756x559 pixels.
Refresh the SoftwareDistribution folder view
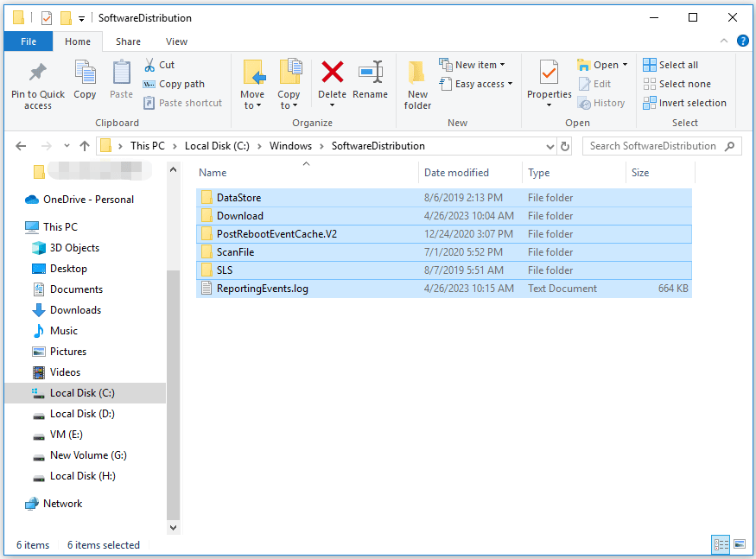565,146
